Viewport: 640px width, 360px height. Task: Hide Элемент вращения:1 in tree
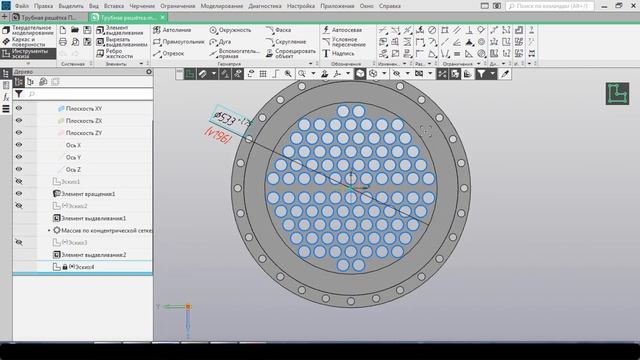click(x=19, y=193)
